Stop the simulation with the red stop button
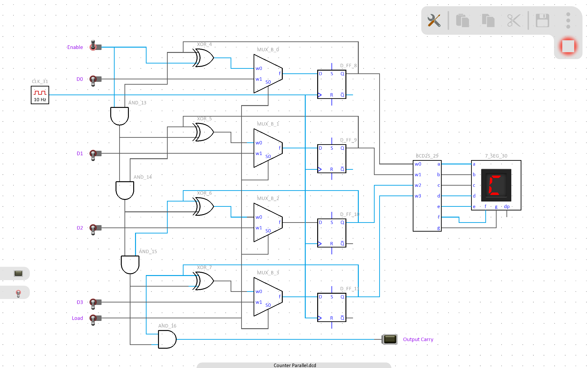 pyautogui.click(x=568, y=46)
